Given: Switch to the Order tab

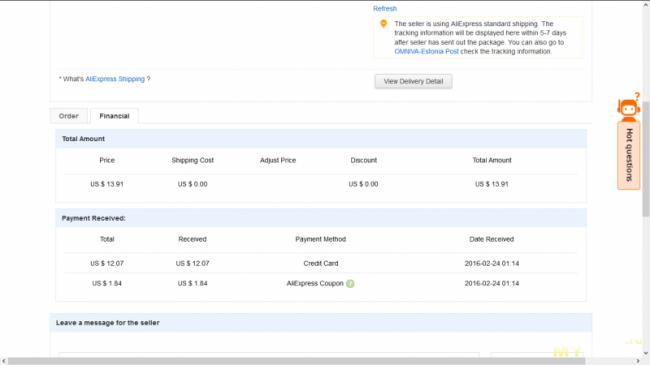Looking at the screenshot, I should coord(68,116).
